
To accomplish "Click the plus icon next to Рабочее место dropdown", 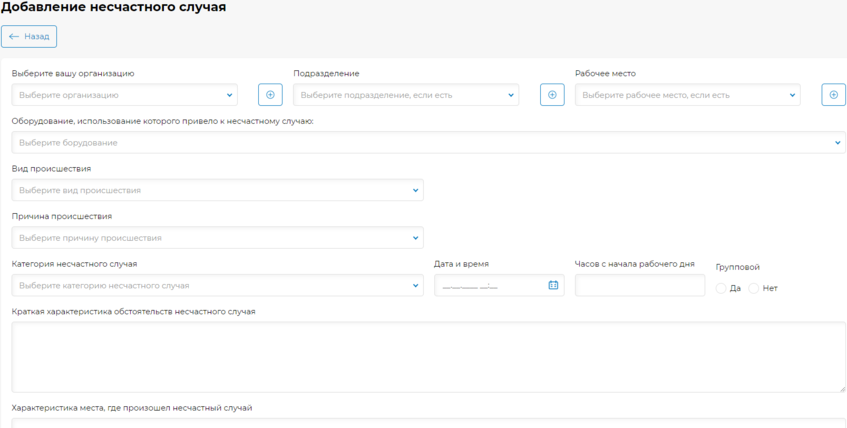I will pos(833,95).
